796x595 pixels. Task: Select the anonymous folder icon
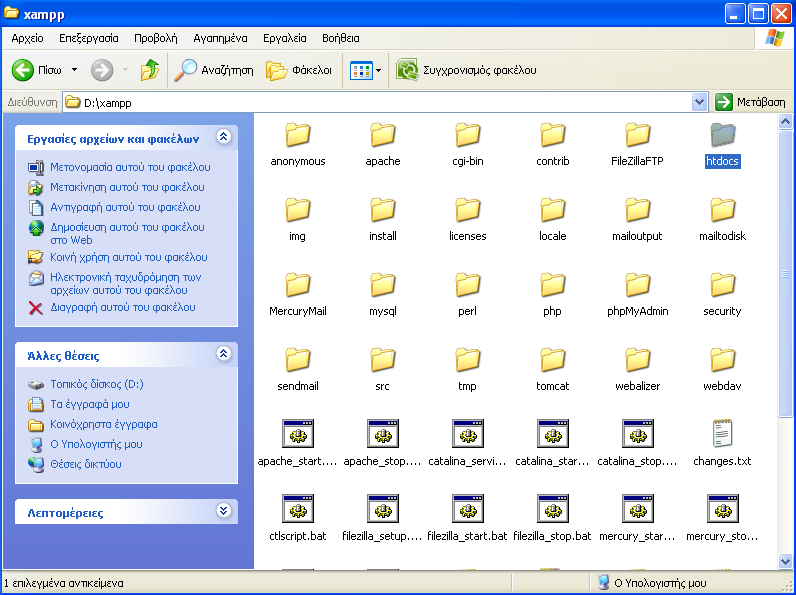(x=297, y=135)
